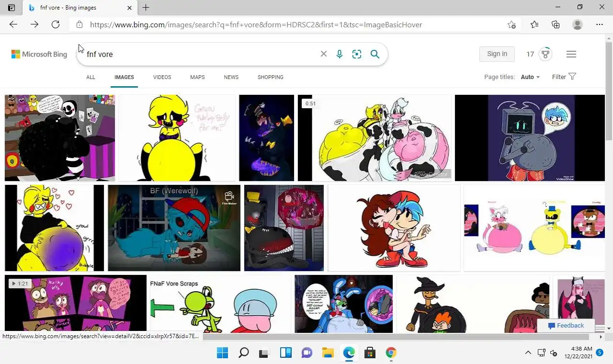Open the Windows Start menu
This screenshot has width=613, height=364.
222,353
